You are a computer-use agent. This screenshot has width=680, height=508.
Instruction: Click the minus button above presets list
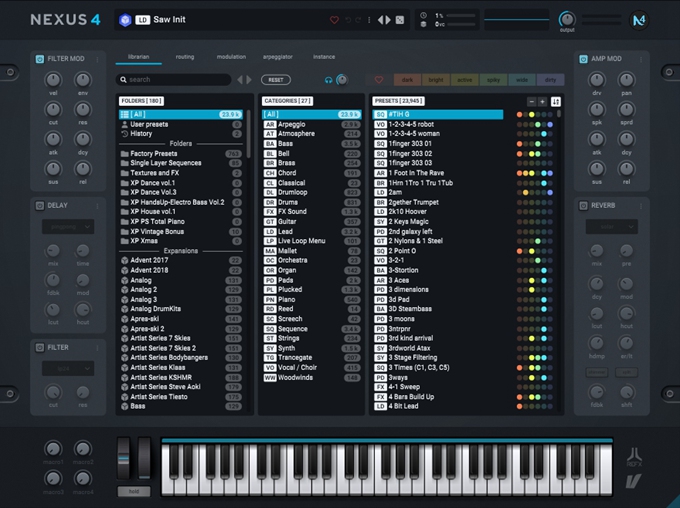tap(532, 102)
